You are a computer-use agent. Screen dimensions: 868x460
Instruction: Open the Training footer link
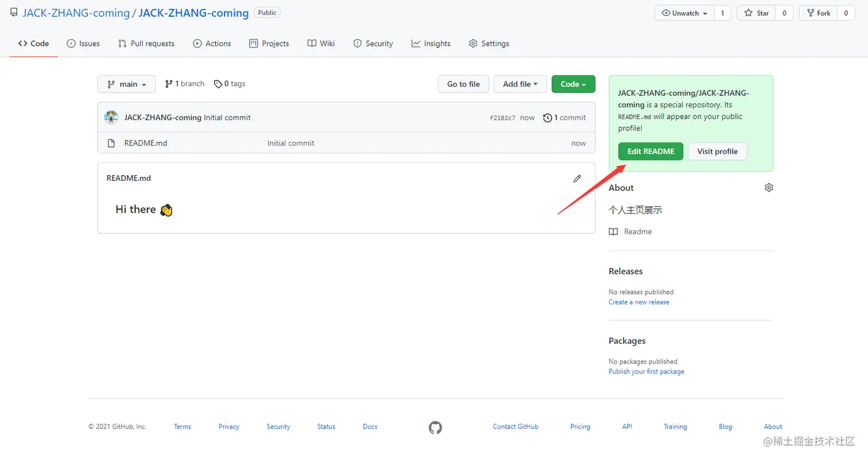pos(675,427)
